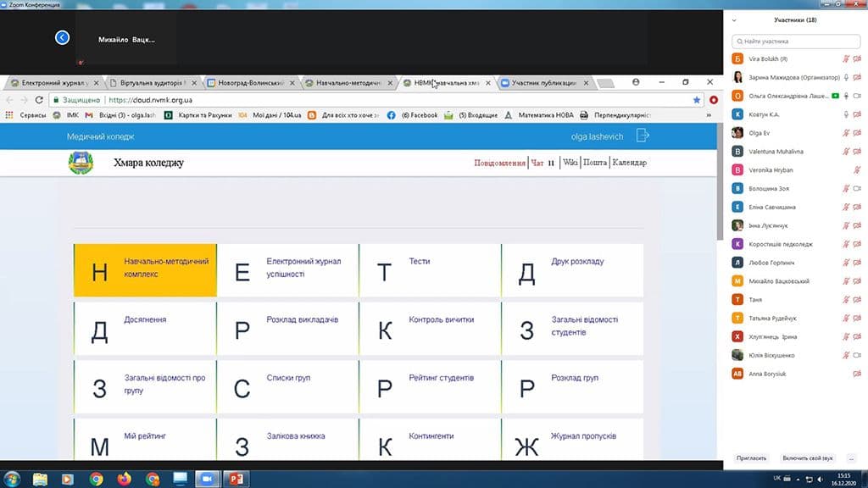868x488 pixels.
Task: Toggle the mic icon for Зарина Мажидова (Организатор)
Action: tap(846, 77)
